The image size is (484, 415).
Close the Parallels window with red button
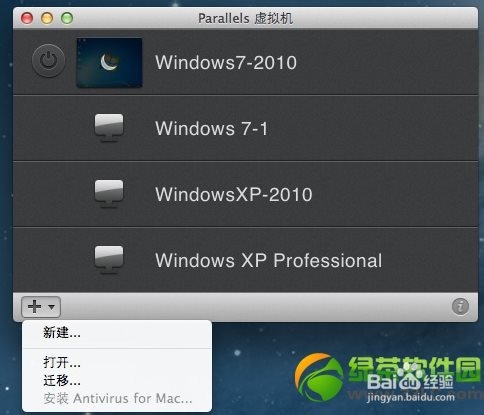[27, 18]
